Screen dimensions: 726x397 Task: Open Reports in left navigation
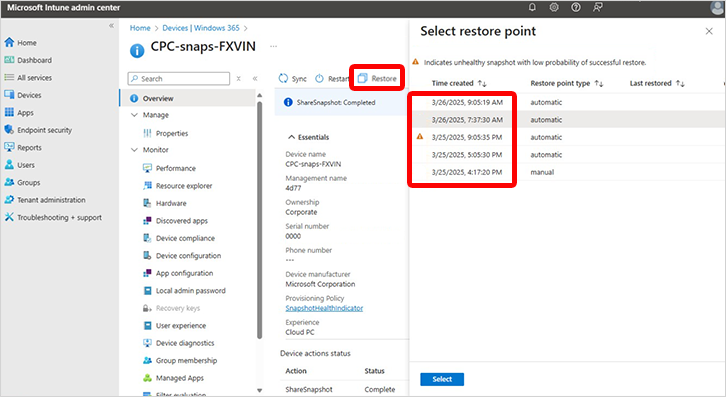(x=23, y=148)
